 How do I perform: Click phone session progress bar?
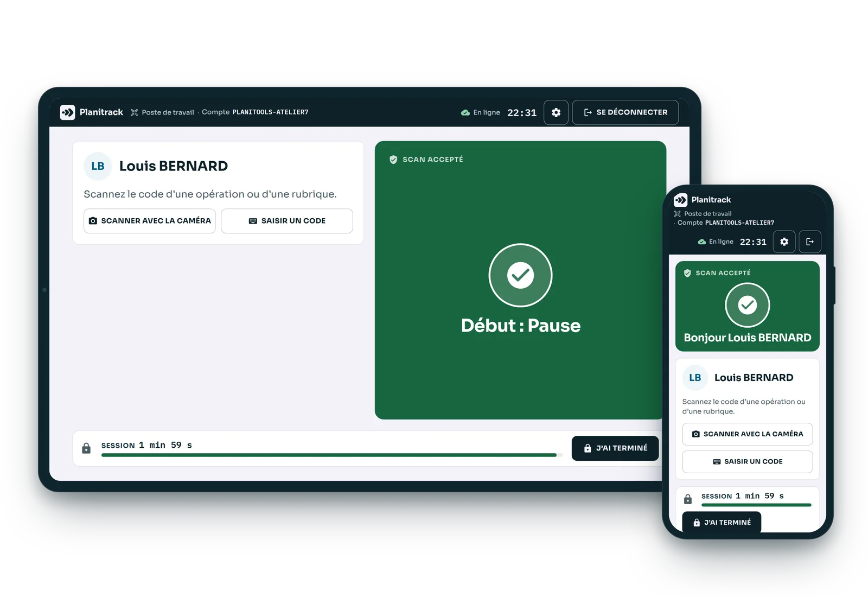coord(756,505)
